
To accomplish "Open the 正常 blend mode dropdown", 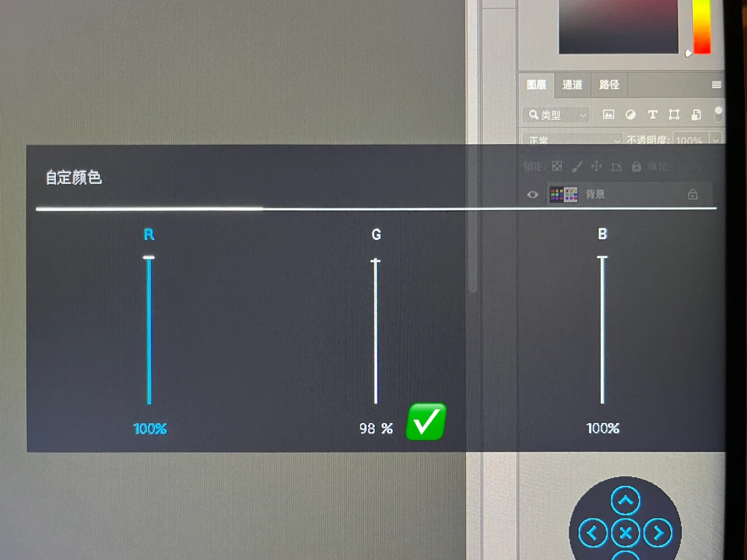I will (573, 140).
